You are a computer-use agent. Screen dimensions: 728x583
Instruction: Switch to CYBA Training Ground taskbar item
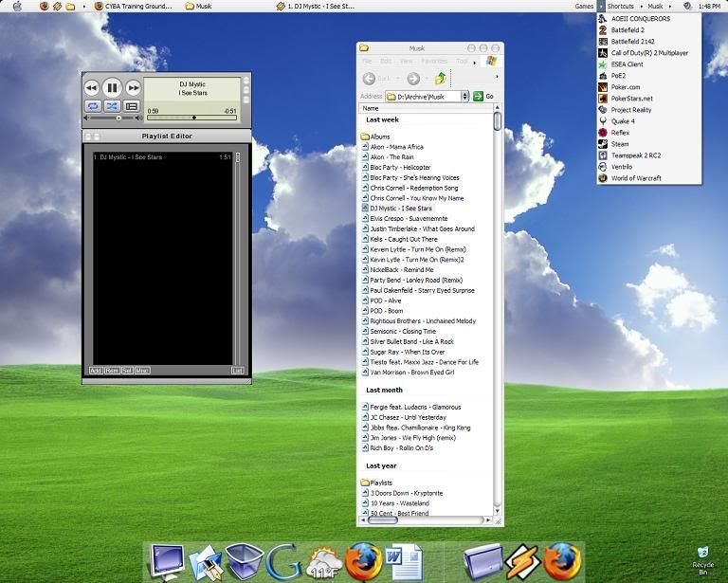coord(134,6)
